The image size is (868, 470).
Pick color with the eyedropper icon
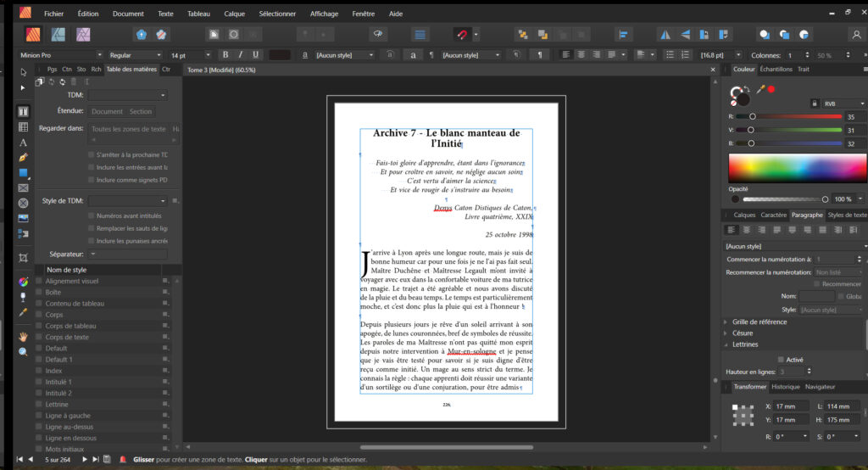[760, 89]
